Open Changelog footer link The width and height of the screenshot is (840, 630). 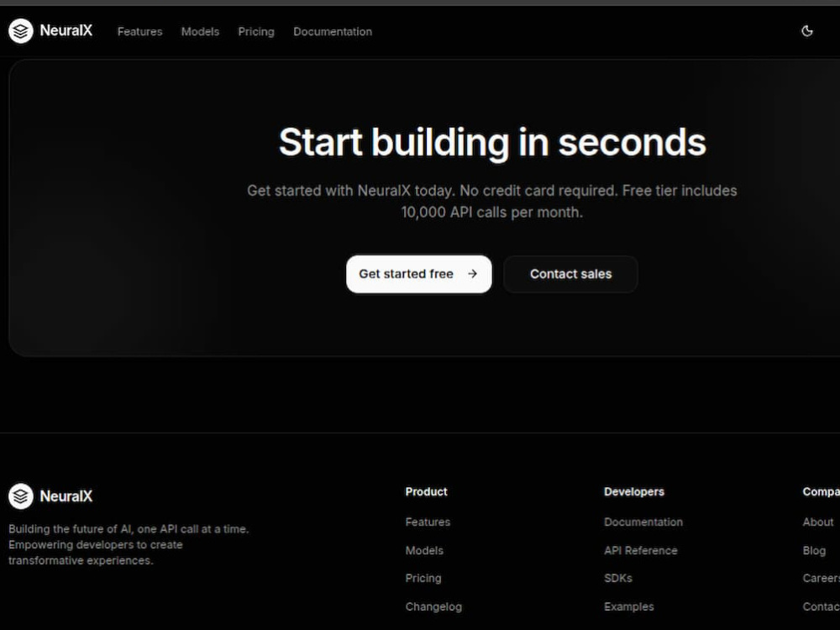433,606
